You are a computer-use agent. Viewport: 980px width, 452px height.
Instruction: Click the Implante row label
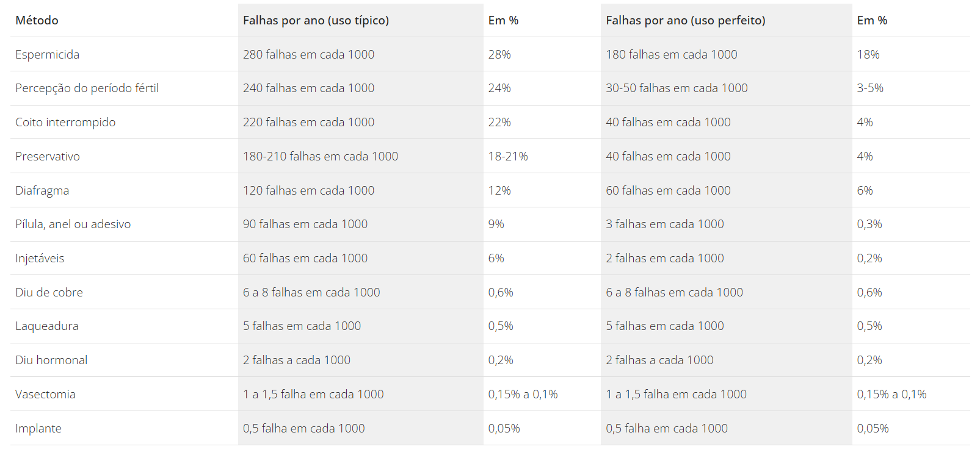[38, 428]
